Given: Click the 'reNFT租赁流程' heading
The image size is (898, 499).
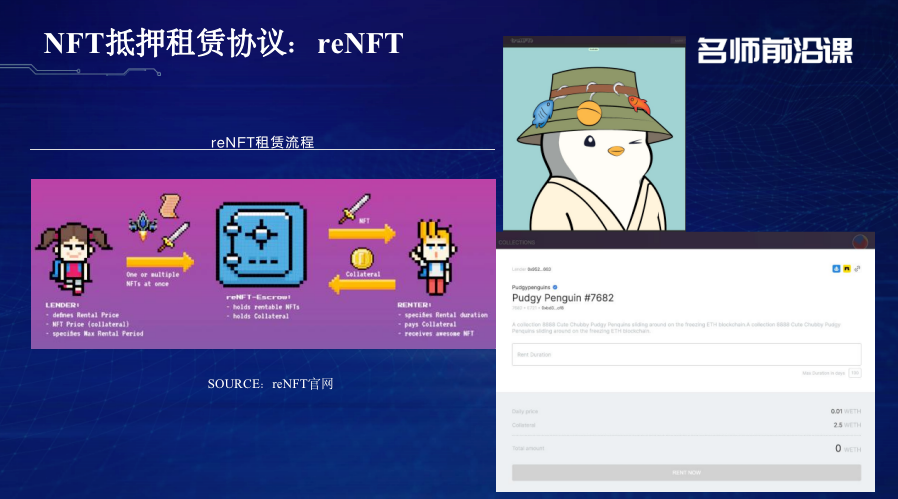Looking at the screenshot, I should 262,142.
